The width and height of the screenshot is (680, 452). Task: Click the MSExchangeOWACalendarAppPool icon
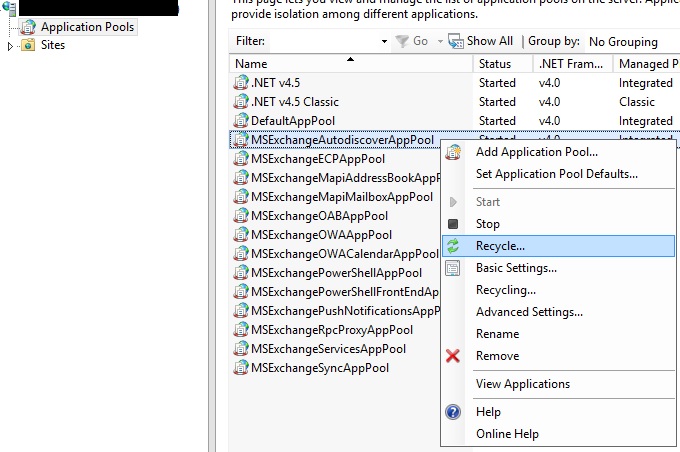241,254
